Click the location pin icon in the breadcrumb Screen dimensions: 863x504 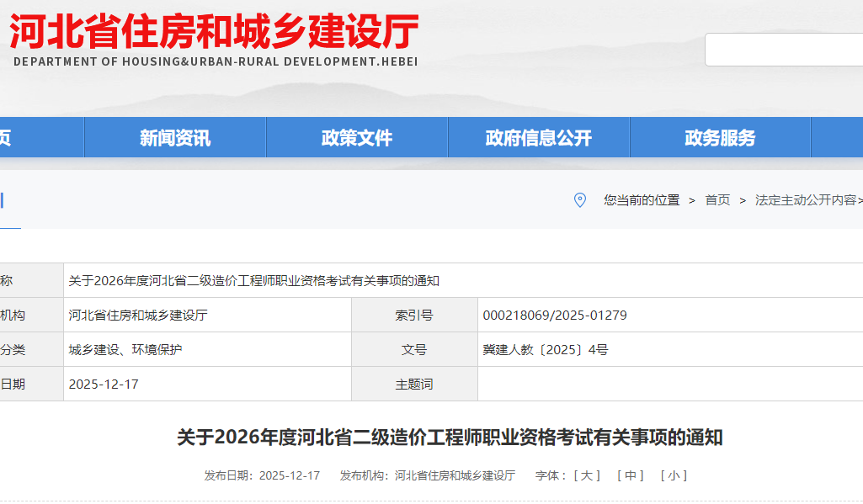click(x=578, y=201)
